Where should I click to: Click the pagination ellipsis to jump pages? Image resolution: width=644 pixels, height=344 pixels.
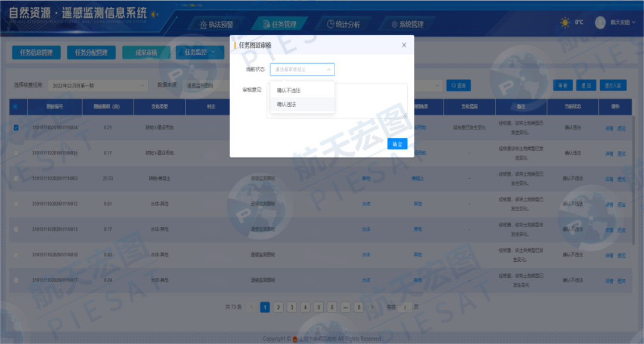(x=345, y=307)
